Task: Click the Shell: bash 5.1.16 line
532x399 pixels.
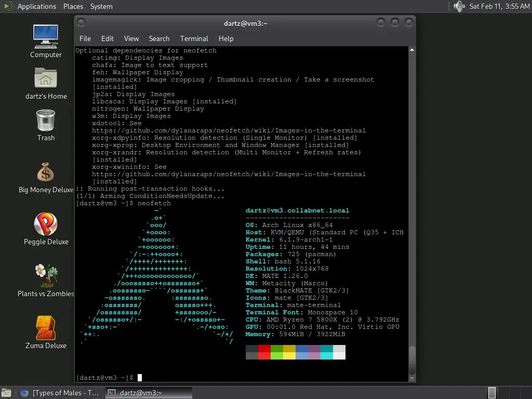Action: click(x=283, y=261)
